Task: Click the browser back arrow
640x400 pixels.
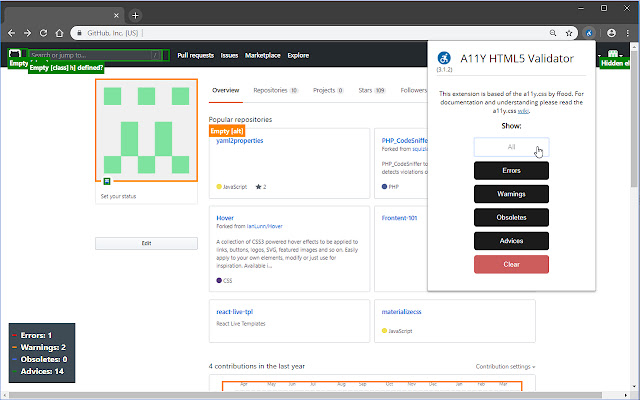Action: point(11,33)
